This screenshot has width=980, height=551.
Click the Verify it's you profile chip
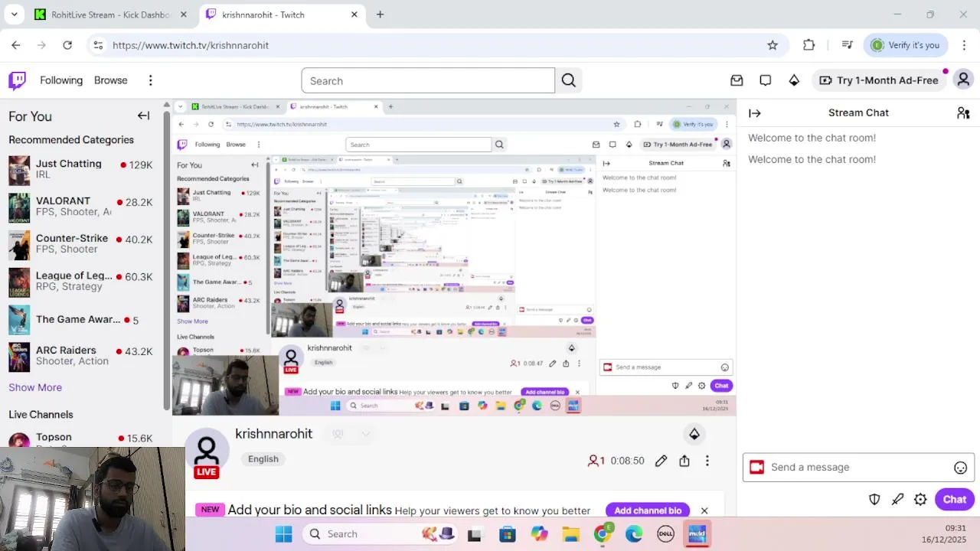click(x=905, y=45)
